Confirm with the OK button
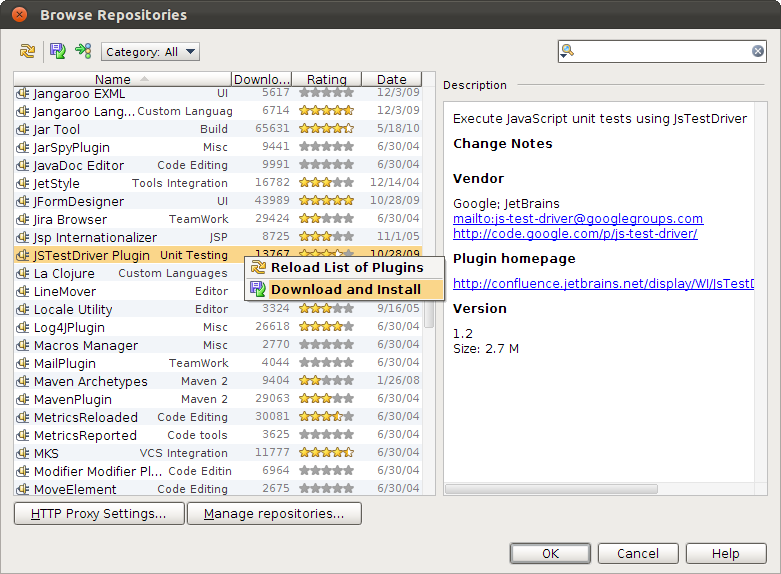The height and width of the screenshot is (574, 781). pyautogui.click(x=550, y=554)
